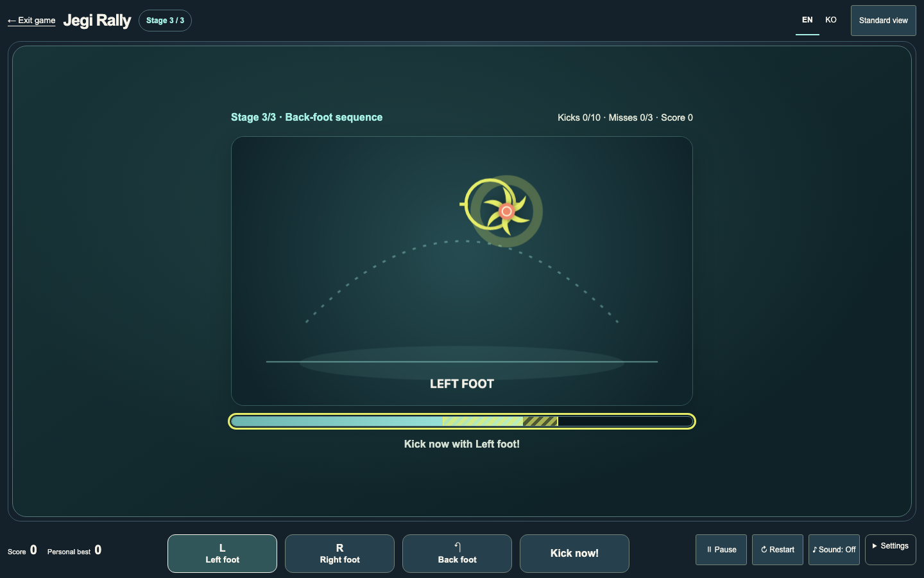
Task: Toggle the Sound: Off button
Action: click(834, 550)
